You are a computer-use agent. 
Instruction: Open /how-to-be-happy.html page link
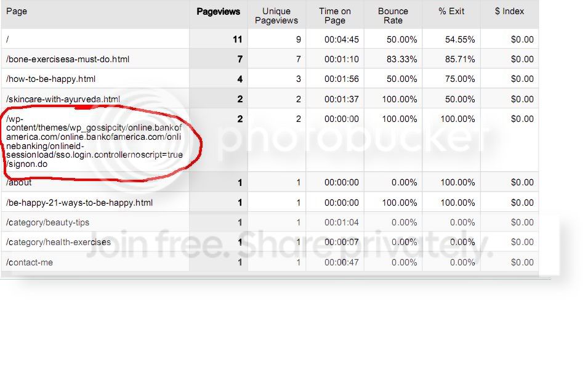51,79
